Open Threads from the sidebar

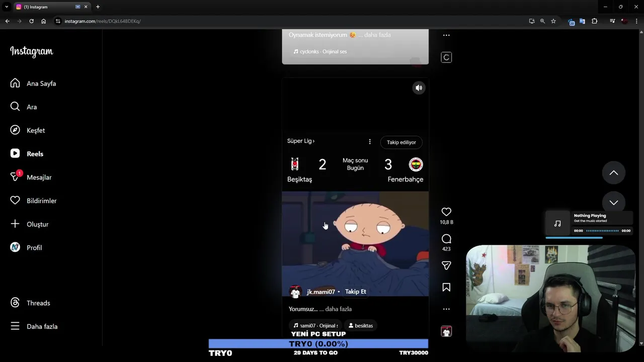click(30, 303)
